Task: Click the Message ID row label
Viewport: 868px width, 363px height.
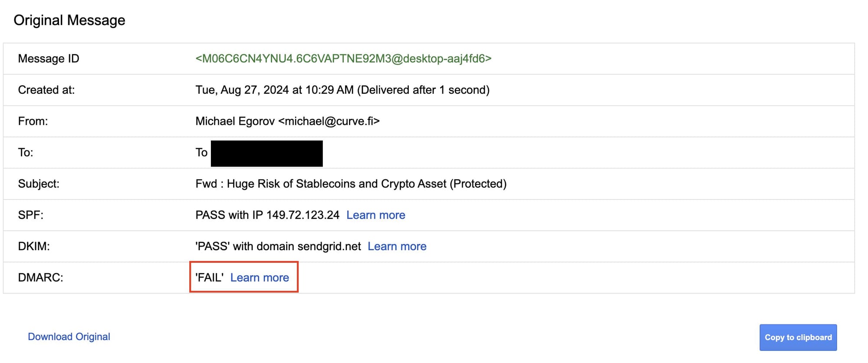Action: pyautogui.click(x=49, y=59)
